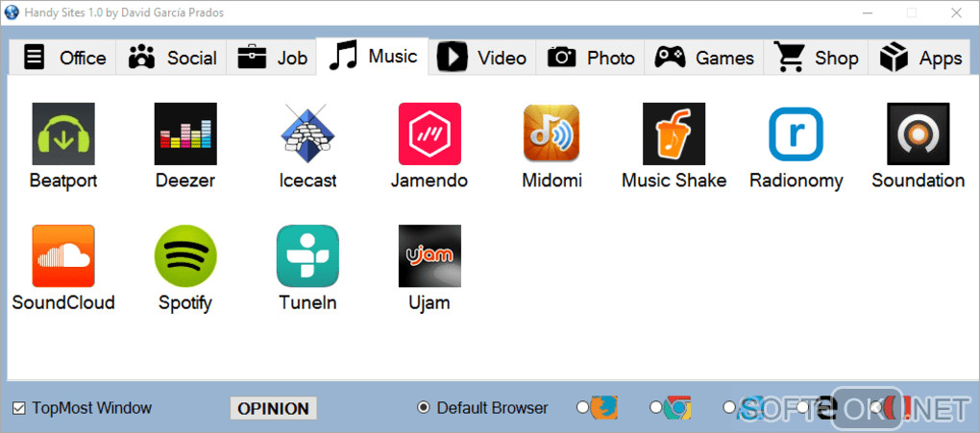Uncheck the TopMost Window checkbox
The width and height of the screenshot is (980, 433).
(19, 409)
